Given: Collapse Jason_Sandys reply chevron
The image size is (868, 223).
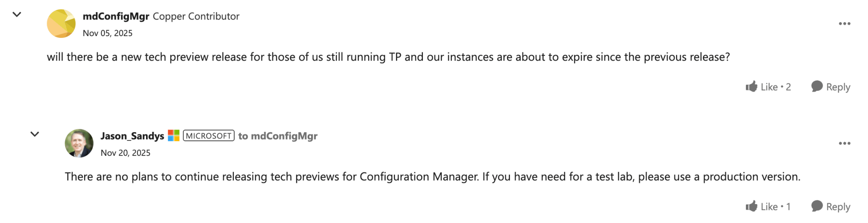Looking at the screenshot, I should (x=35, y=134).
